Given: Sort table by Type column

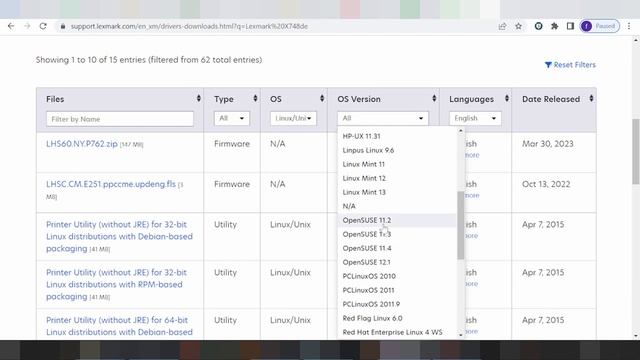Looking at the screenshot, I should pyautogui.click(x=255, y=98).
